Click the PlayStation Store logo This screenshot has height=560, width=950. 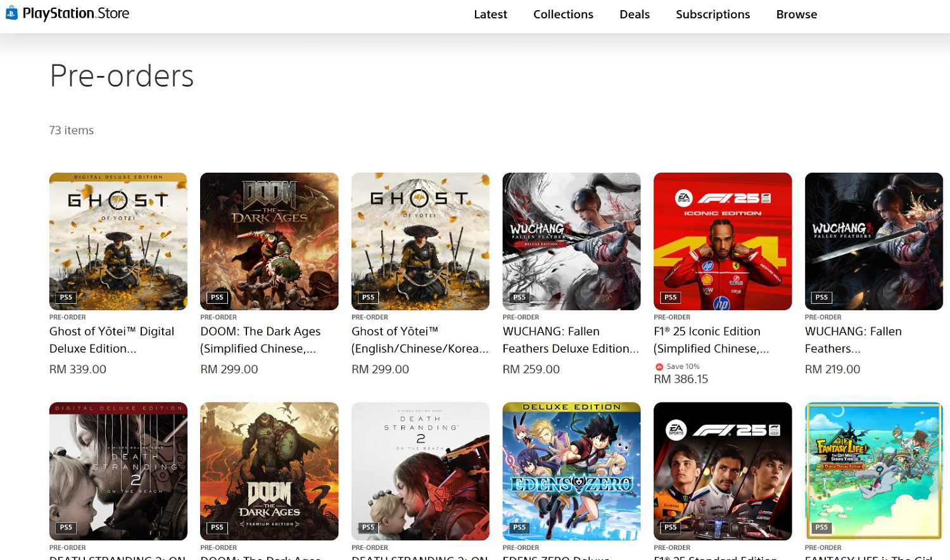click(67, 13)
